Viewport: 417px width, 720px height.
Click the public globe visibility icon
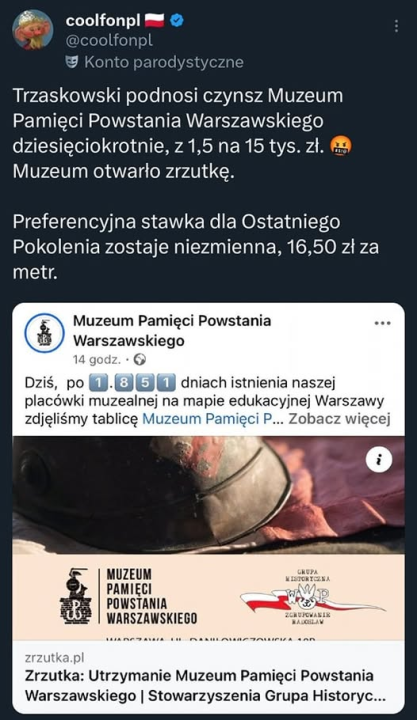(141, 359)
